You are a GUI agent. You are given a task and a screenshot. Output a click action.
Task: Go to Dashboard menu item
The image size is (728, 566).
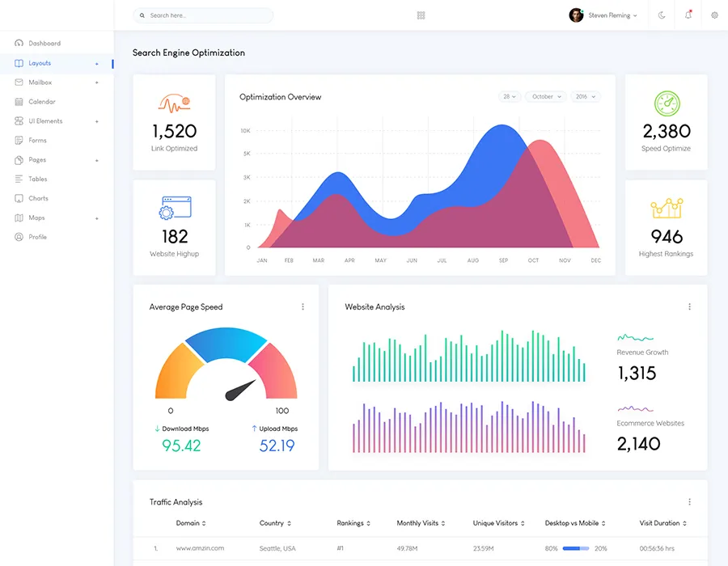click(x=44, y=43)
